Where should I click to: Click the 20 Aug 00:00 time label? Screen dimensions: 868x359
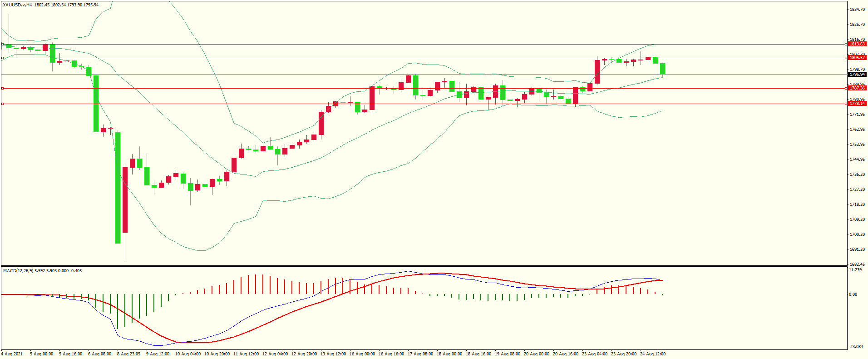coord(537,354)
